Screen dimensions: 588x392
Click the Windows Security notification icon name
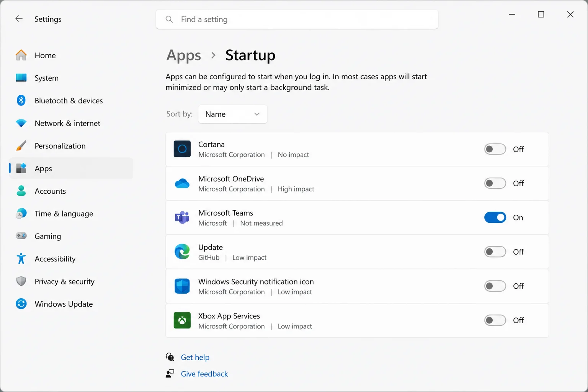point(256,281)
